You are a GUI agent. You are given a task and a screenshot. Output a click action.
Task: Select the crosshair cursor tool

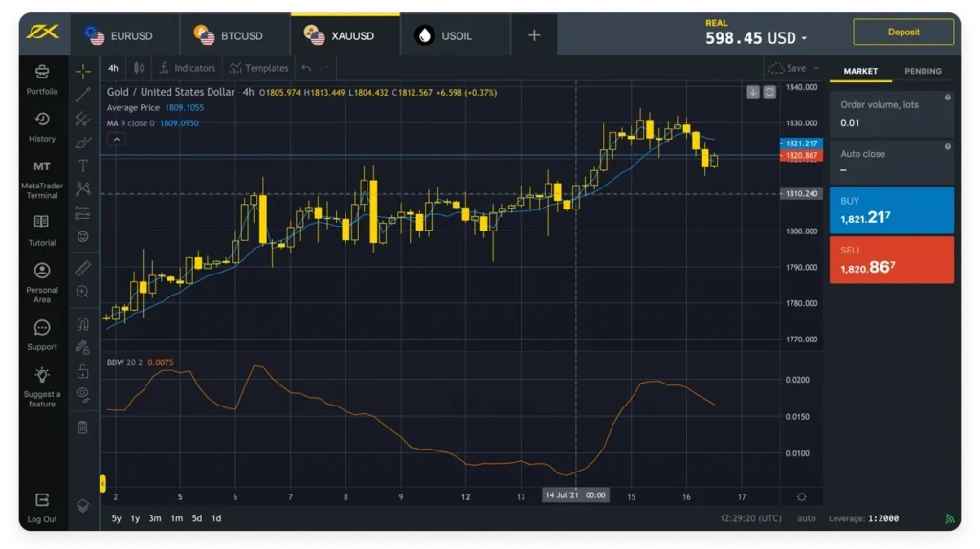[x=82, y=71]
